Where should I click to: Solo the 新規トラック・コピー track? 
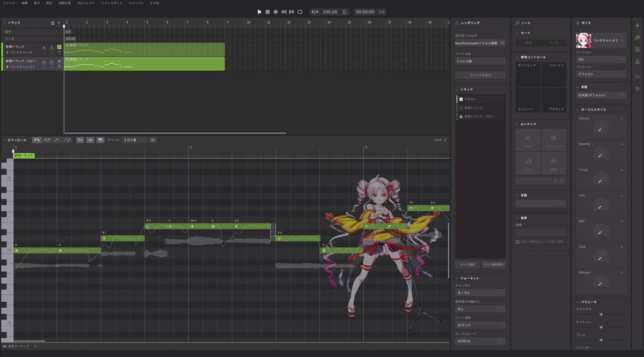(59, 66)
